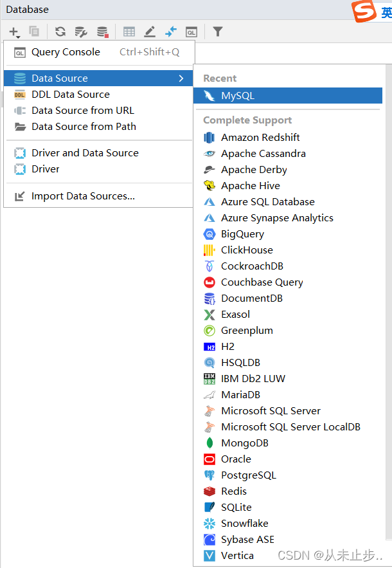
Task: Select MySQL from Recent list
Action: point(288,96)
